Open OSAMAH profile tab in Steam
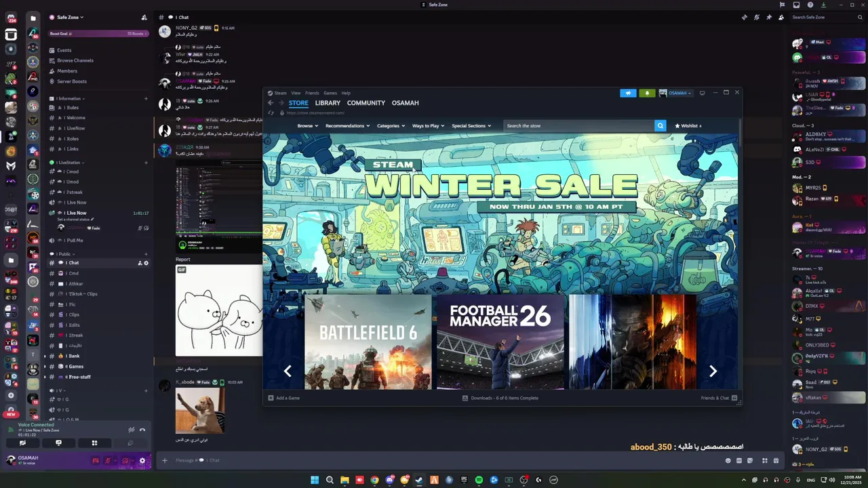Image resolution: width=868 pixels, height=488 pixels. [x=406, y=103]
